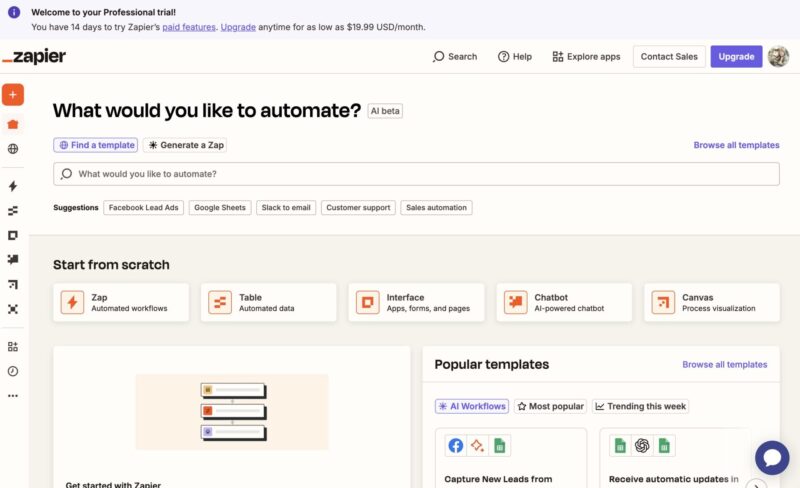800x488 pixels.
Task: Open the Receive automatic updates template
Action: [x=675, y=458]
